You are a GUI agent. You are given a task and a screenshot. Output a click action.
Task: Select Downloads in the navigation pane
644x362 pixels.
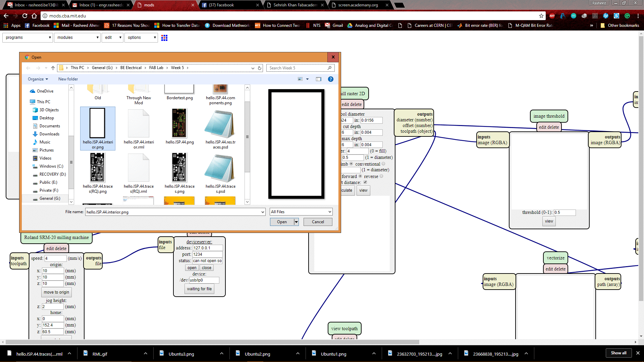click(x=49, y=134)
